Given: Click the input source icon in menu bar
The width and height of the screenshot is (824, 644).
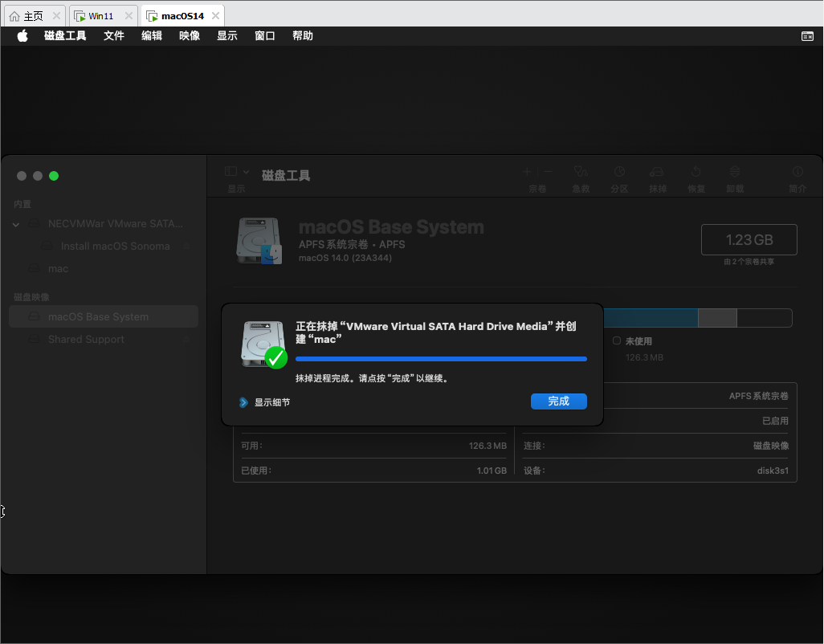Looking at the screenshot, I should [x=807, y=35].
